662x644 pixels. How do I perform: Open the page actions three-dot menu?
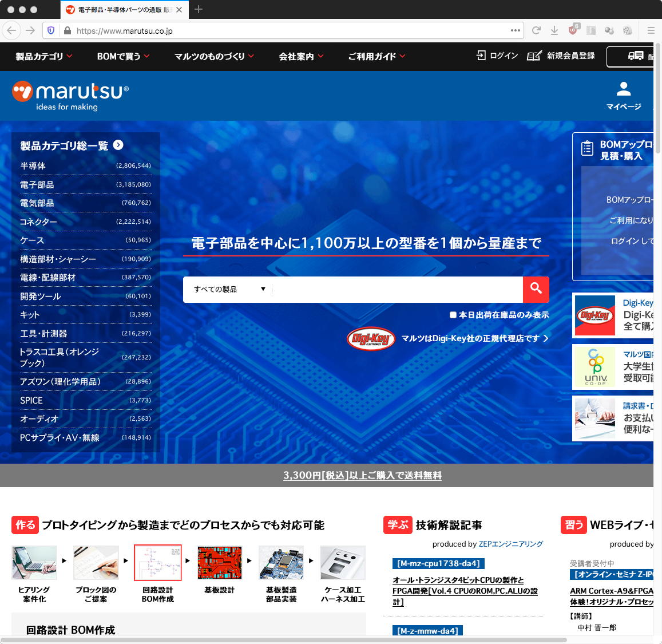515,30
